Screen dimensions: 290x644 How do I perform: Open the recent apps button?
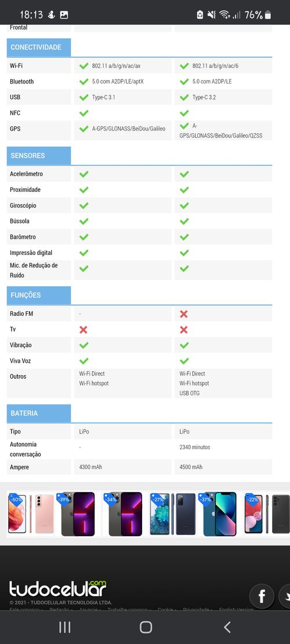click(64, 627)
